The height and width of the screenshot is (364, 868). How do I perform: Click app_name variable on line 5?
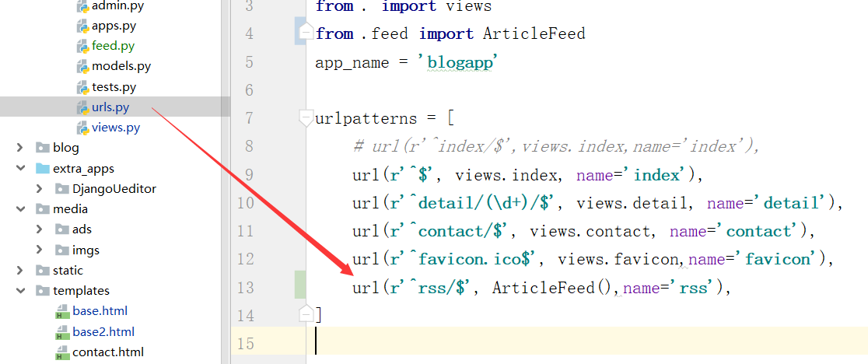352,62
